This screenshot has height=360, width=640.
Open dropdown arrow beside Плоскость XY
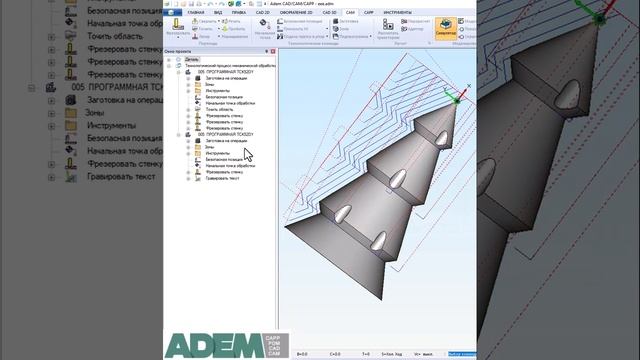pyautogui.click(x=327, y=29)
